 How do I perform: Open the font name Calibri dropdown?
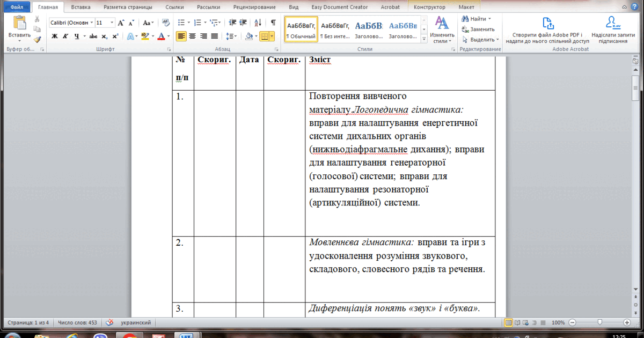[91, 23]
